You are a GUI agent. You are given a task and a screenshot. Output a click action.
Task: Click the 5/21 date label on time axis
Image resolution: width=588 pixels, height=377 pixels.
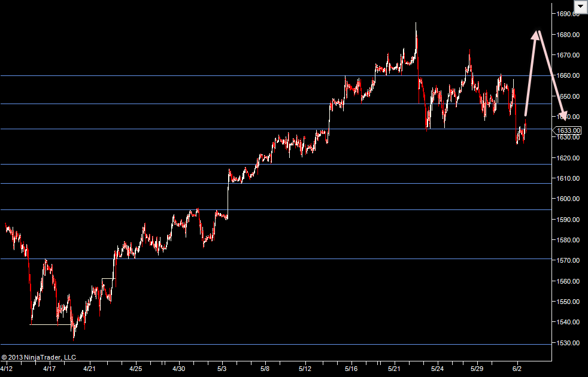pos(394,369)
